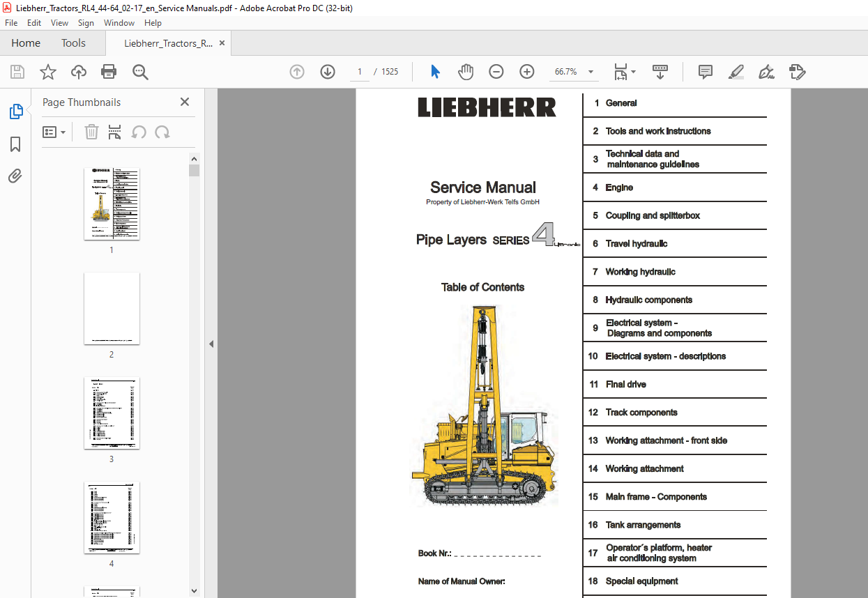
Task: Click '4 Engine' contents entry
Action: click(x=613, y=187)
